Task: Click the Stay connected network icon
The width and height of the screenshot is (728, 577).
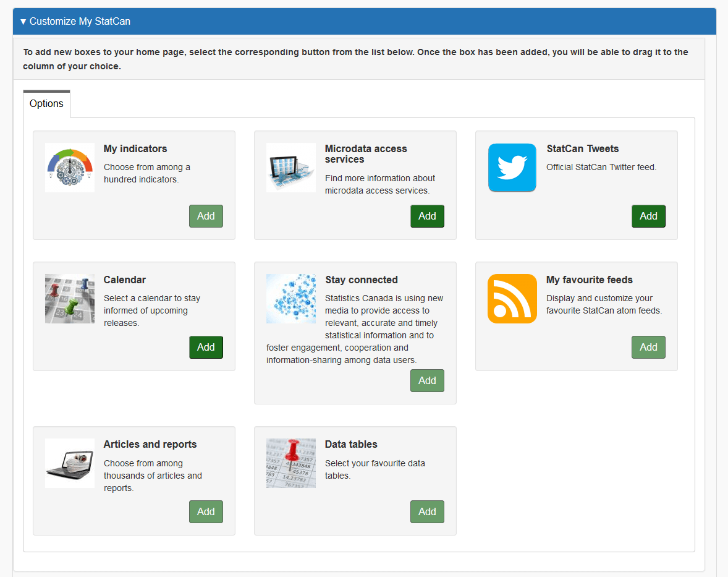Action: click(x=291, y=299)
